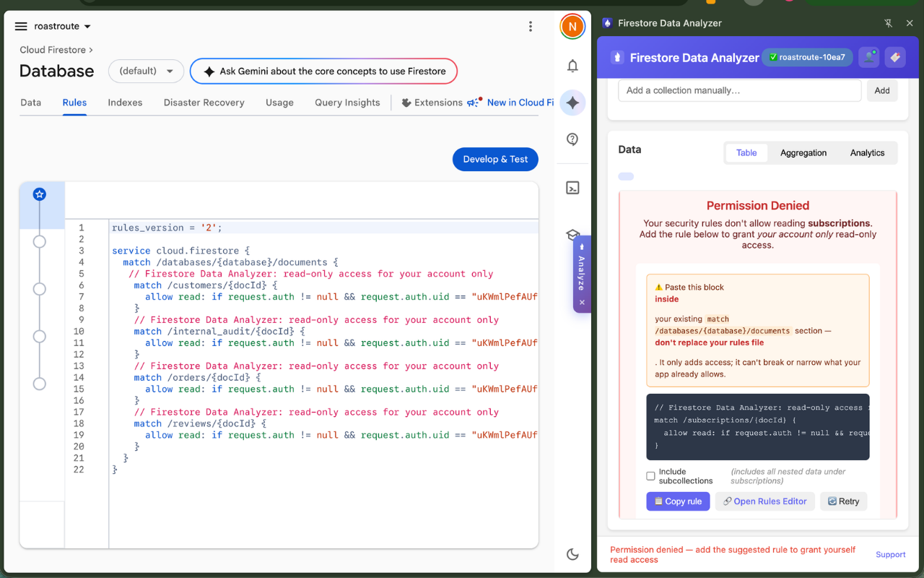Click the match /orders/{docId} line

(x=197, y=378)
